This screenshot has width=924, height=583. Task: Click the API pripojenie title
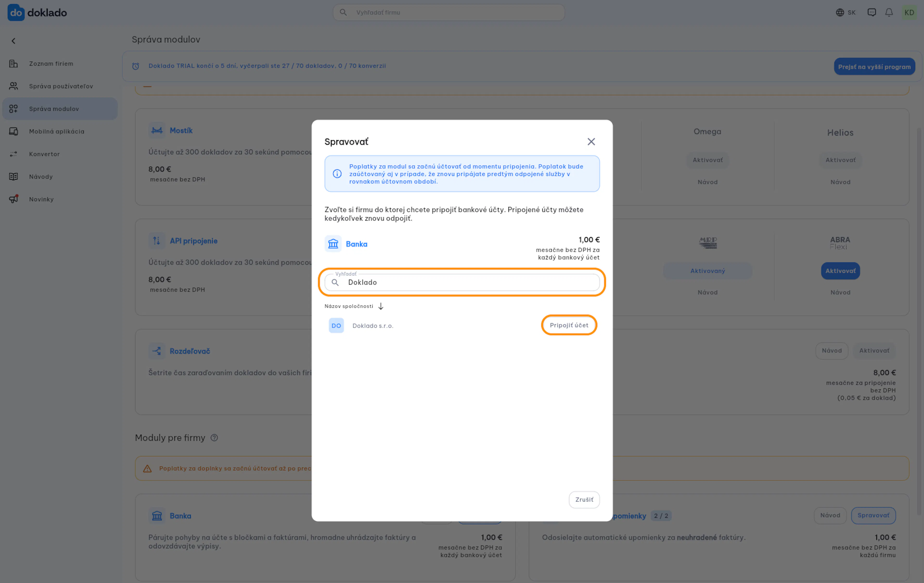pos(194,241)
